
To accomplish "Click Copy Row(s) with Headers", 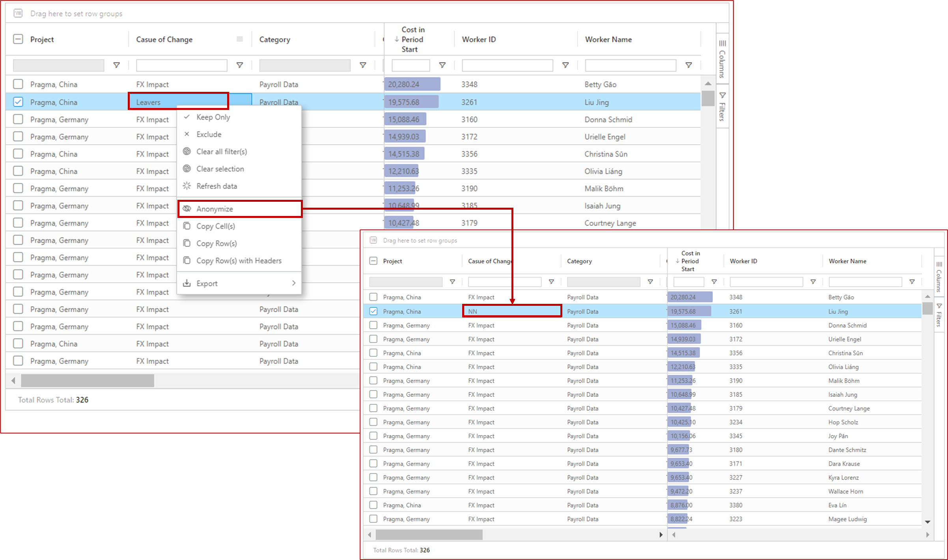I will 239,260.
